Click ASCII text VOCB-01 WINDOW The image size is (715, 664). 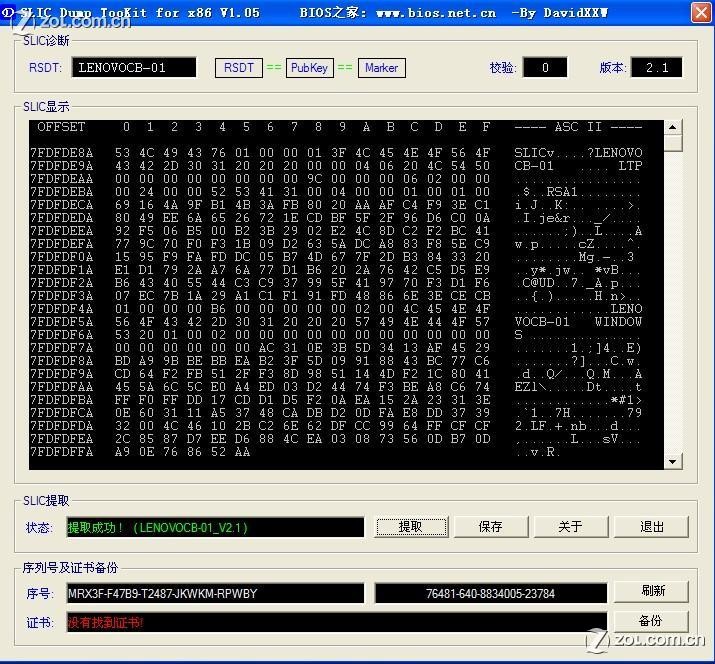[x=578, y=322]
